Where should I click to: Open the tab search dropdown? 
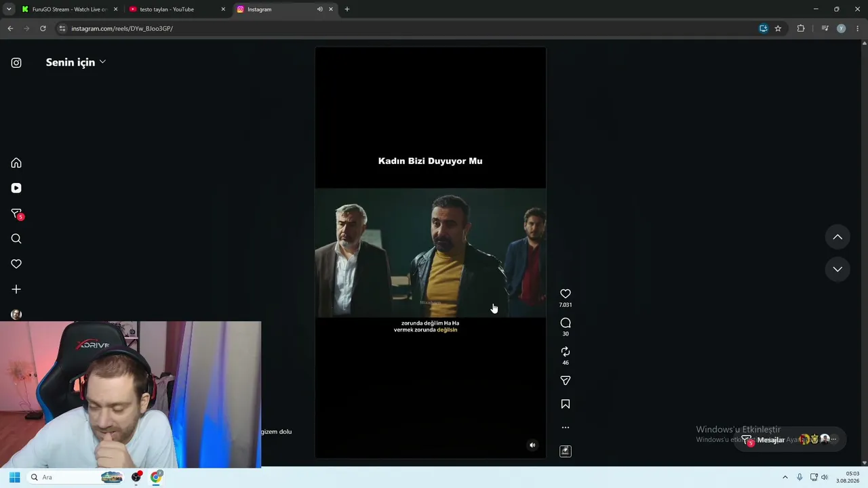click(x=9, y=9)
